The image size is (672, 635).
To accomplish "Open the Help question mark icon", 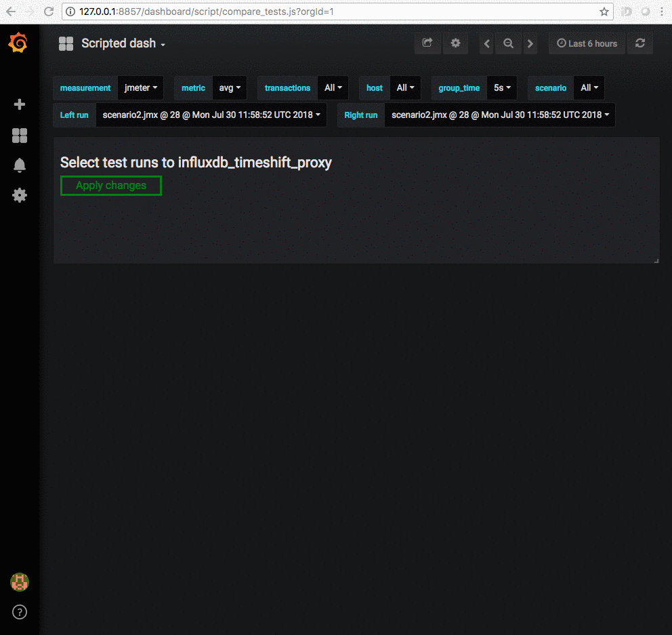I will [19, 612].
